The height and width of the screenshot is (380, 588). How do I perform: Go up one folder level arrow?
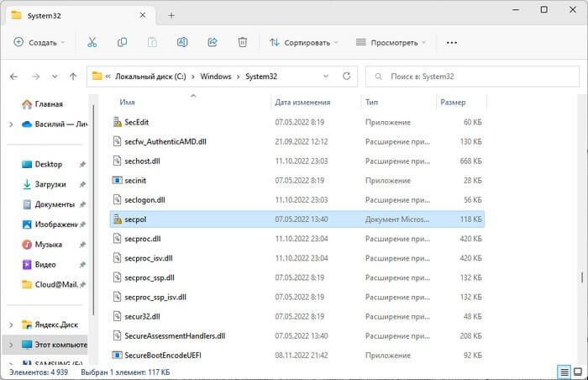pyautogui.click(x=73, y=77)
